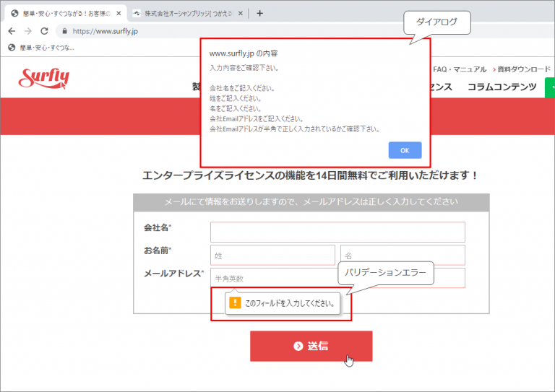Click the globe icon on bookmark bar

(x=11, y=48)
